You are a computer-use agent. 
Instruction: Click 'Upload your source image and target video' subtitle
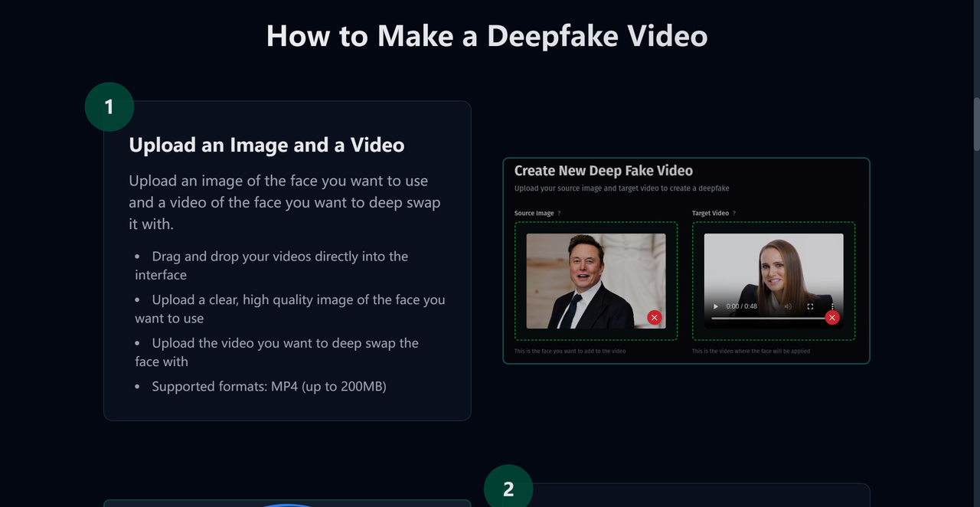pos(622,188)
